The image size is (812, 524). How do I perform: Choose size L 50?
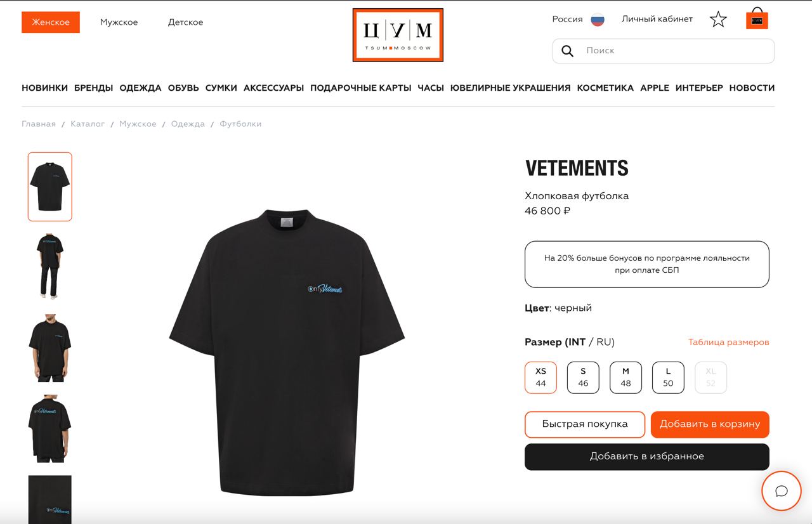pos(668,377)
